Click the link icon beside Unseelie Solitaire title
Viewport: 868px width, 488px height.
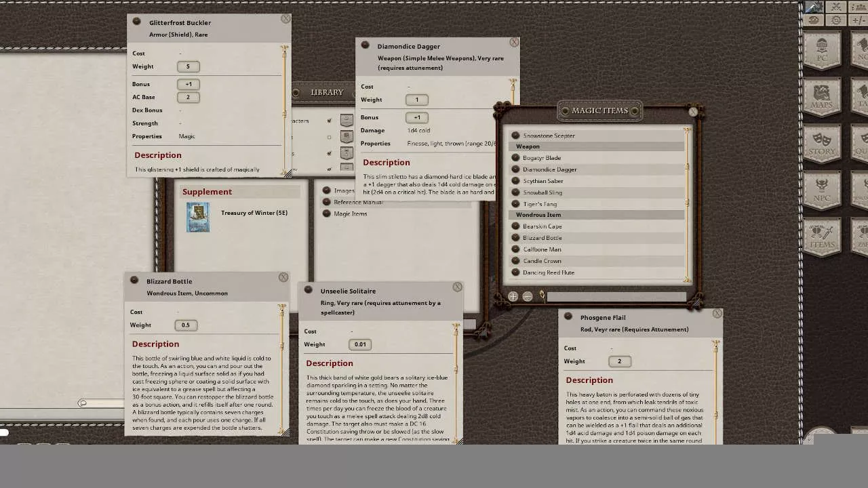[309, 290]
